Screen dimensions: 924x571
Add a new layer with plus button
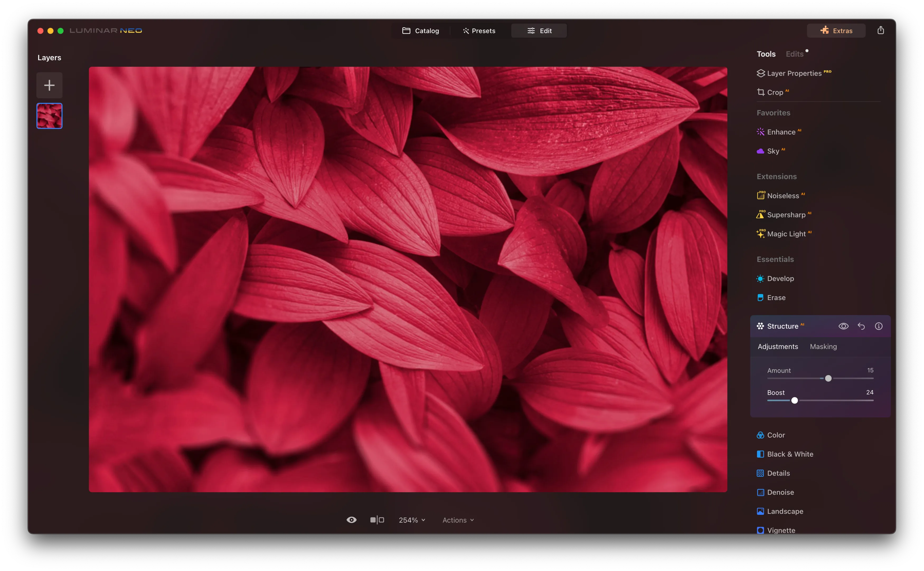click(x=49, y=85)
